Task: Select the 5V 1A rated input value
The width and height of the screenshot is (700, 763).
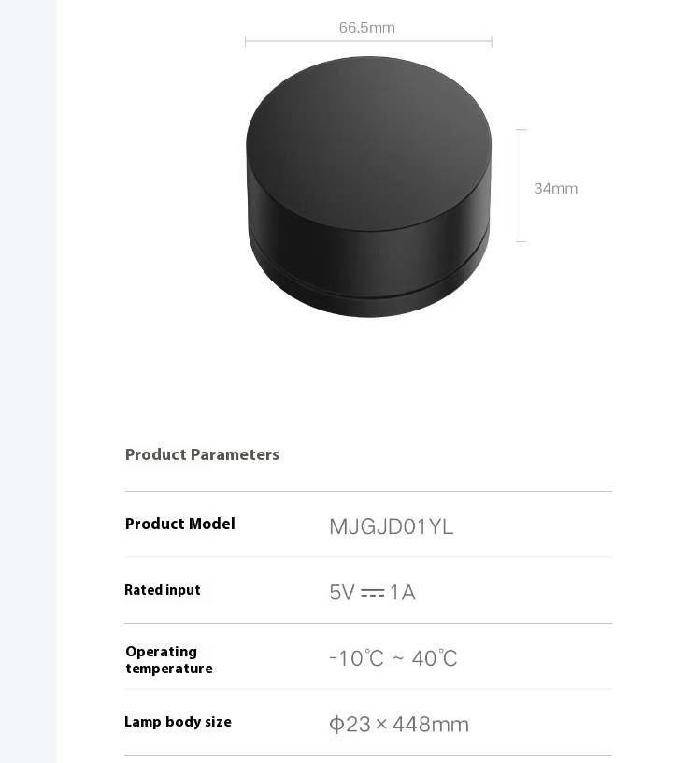Action: (x=372, y=593)
